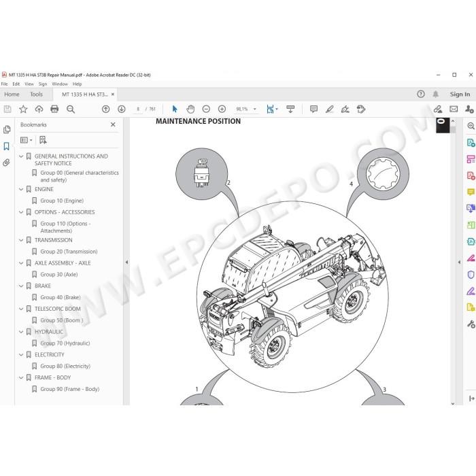This screenshot has width=476, height=476.
Task: Click the page number field
Action: click(138, 109)
